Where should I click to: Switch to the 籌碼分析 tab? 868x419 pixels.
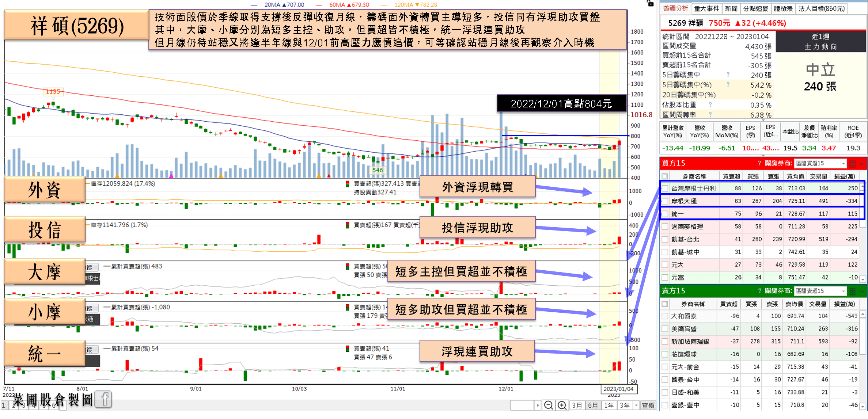pyautogui.click(x=675, y=8)
